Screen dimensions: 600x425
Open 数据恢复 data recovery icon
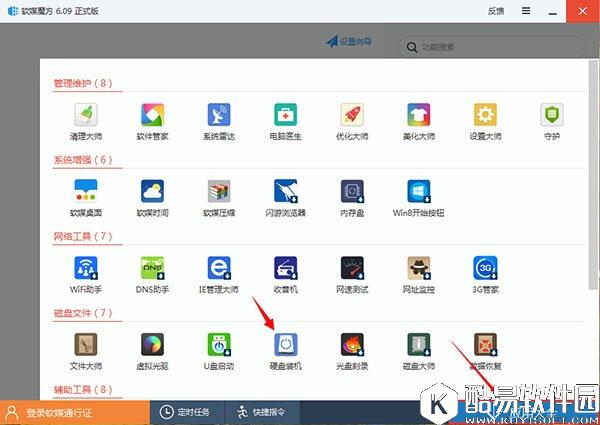(x=485, y=344)
